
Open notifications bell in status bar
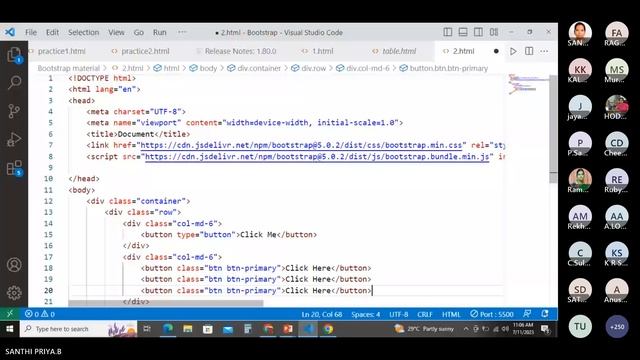coord(545,314)
